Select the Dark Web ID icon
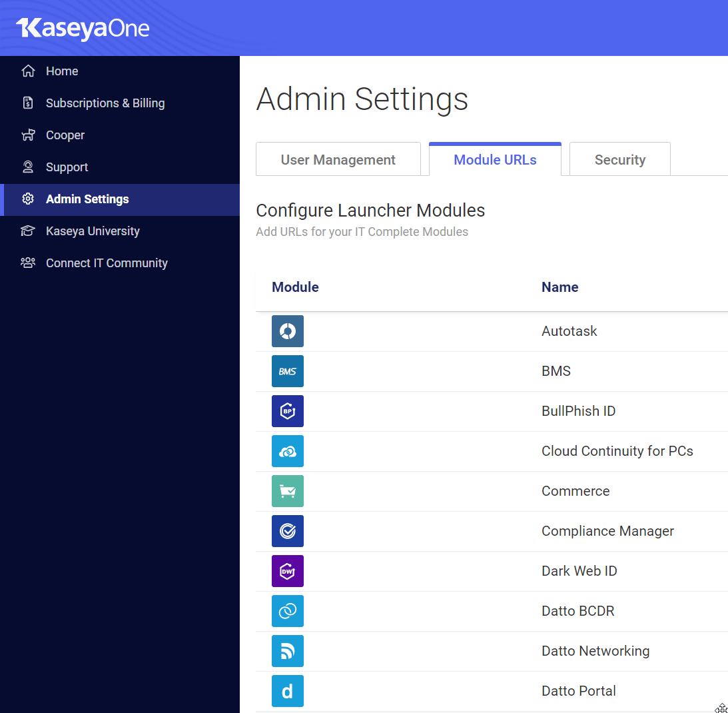Image resolution: width=728 pixels, height=713 pixels. 287,571
